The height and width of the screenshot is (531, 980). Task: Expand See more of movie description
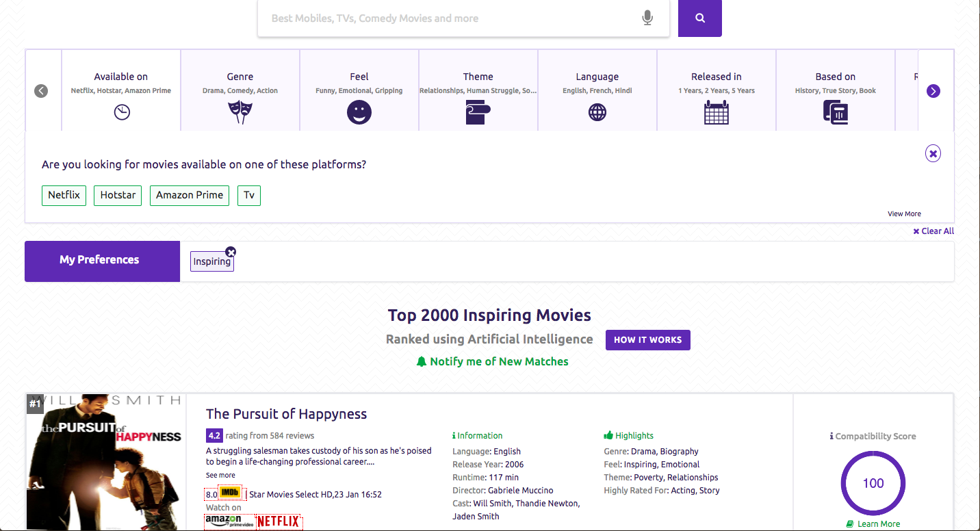pyautogui.click(x=220, y=475)
